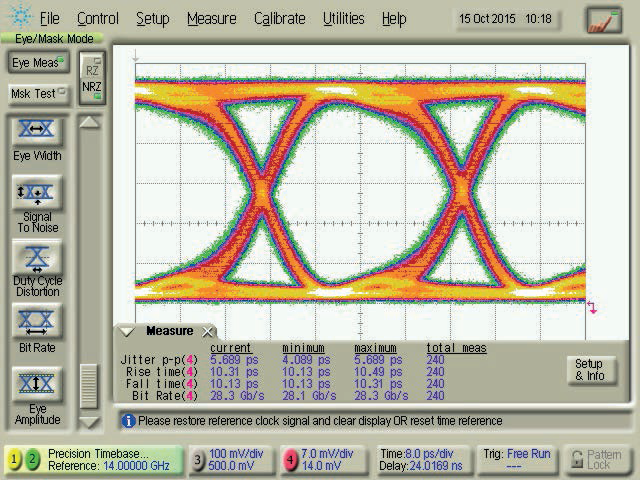The image size is (640, 480).
Task: Click the Signal To Noise measurement icon
Action: (37, 194)
